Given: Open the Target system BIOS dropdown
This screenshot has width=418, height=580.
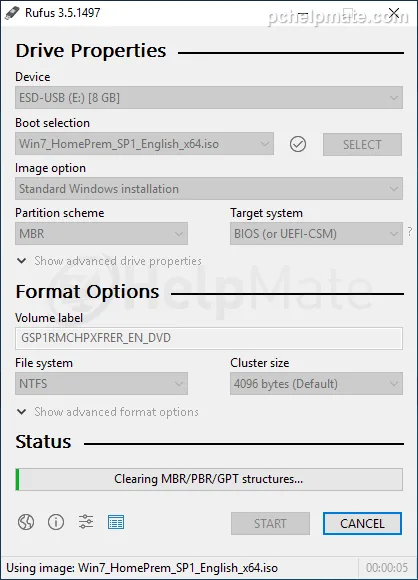Looking at the screenshot, I should pyautogui.click(x=316, y=234).
